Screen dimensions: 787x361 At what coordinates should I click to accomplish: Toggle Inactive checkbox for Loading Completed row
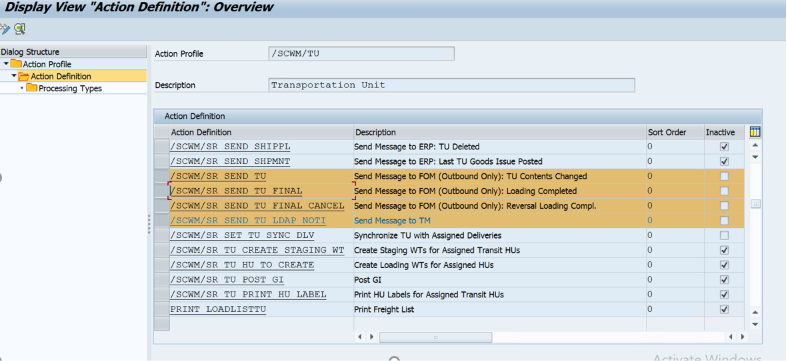724,191
